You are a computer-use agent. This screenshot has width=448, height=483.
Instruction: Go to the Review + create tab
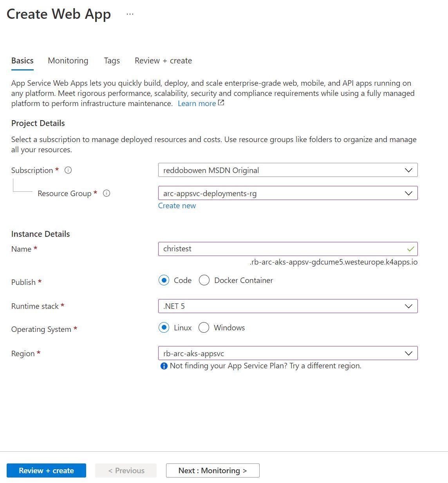(163, 61)
